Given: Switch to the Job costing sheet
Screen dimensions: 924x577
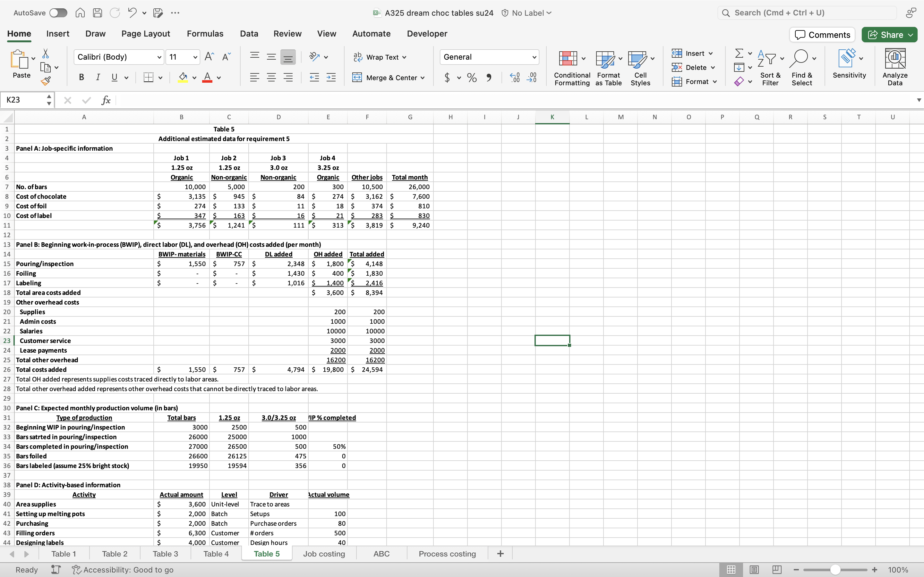Looking at the screenshot, I should coord(324,554).
